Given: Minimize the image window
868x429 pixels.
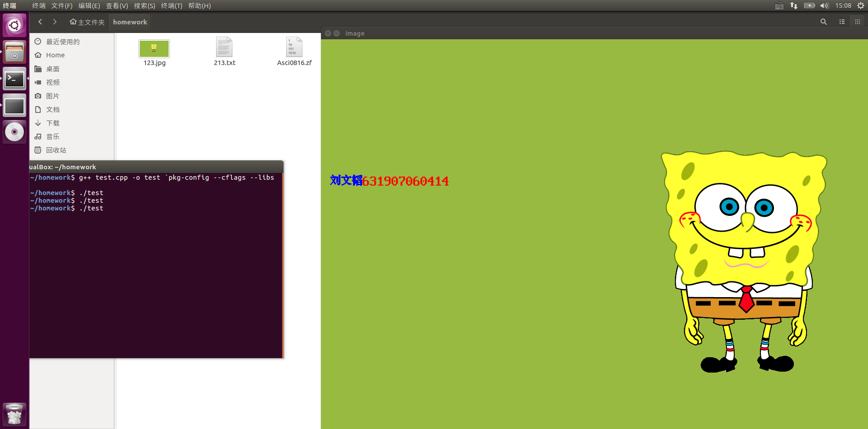Looking at the screenshot, I should [x=337, y=33].
